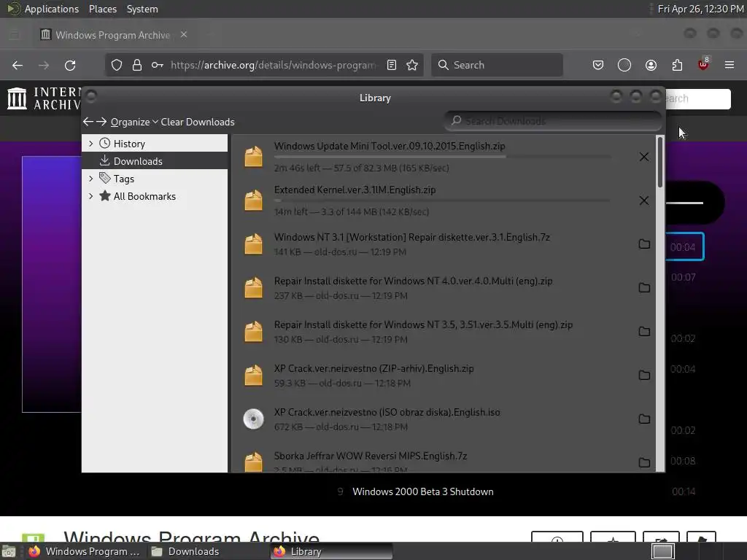747x560 pixels.
Task: Select Downloads in Library sidebar
Action: coord(155,161)
